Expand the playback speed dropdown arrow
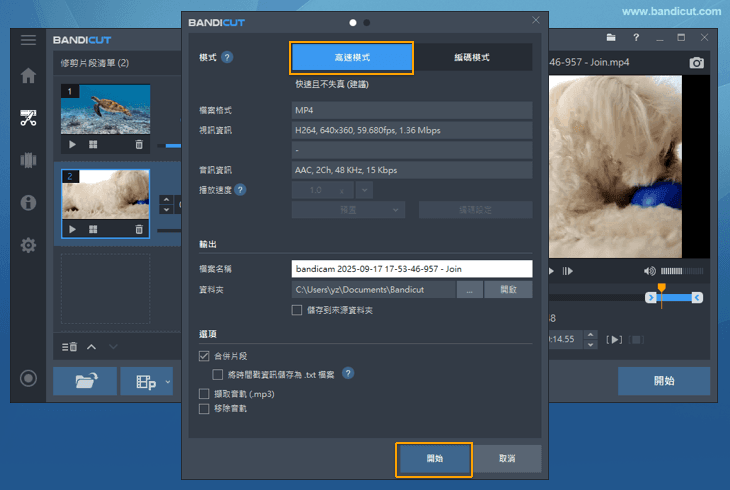This screenshot has width=730, height=490. tap(365, 190)
